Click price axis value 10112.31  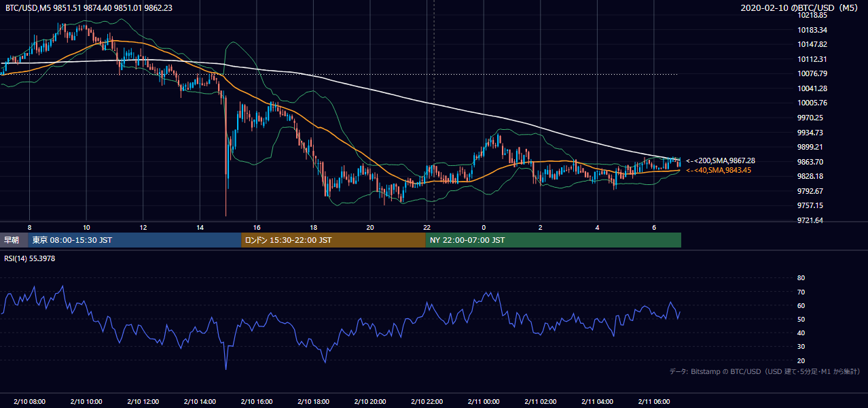[812, 59]
